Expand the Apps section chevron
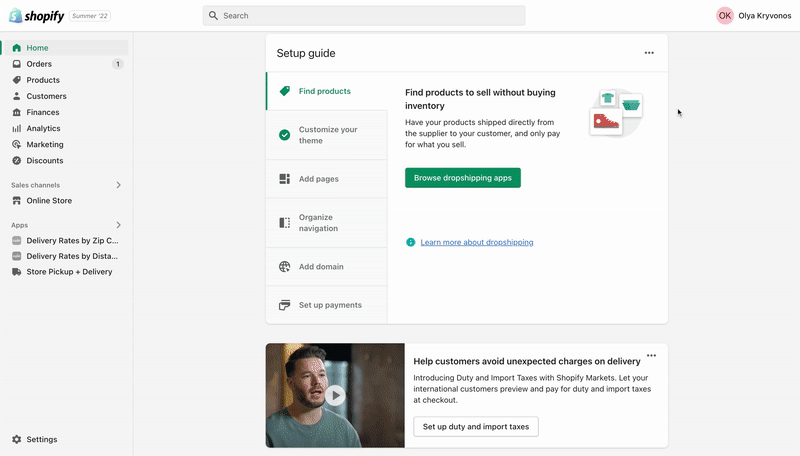The width and height of the screenshot is (800, 456). pyautogui.click(x=118, y=225)
